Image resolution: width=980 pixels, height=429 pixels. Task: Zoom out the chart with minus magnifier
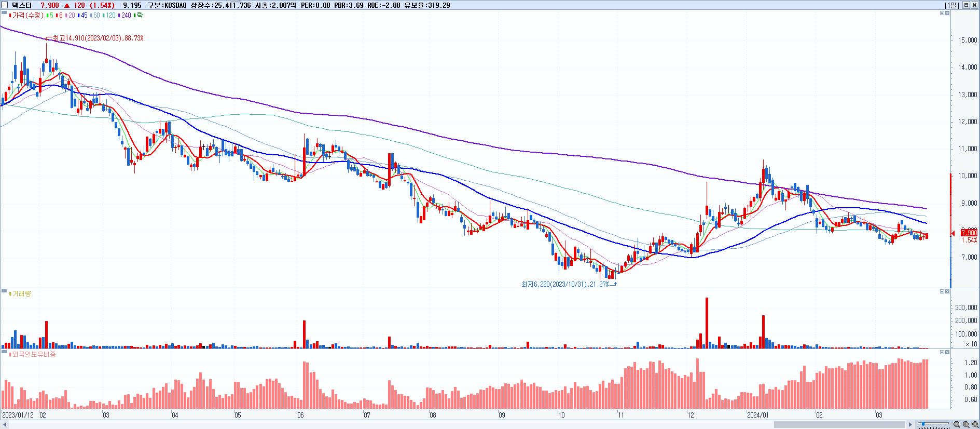coord(957,425)
